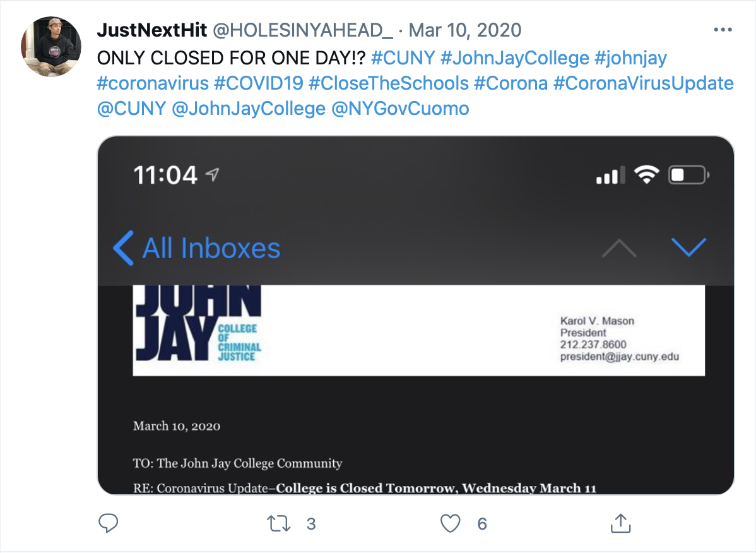
Task: Go back to All Inboxes
Action: tap(197, 248)
